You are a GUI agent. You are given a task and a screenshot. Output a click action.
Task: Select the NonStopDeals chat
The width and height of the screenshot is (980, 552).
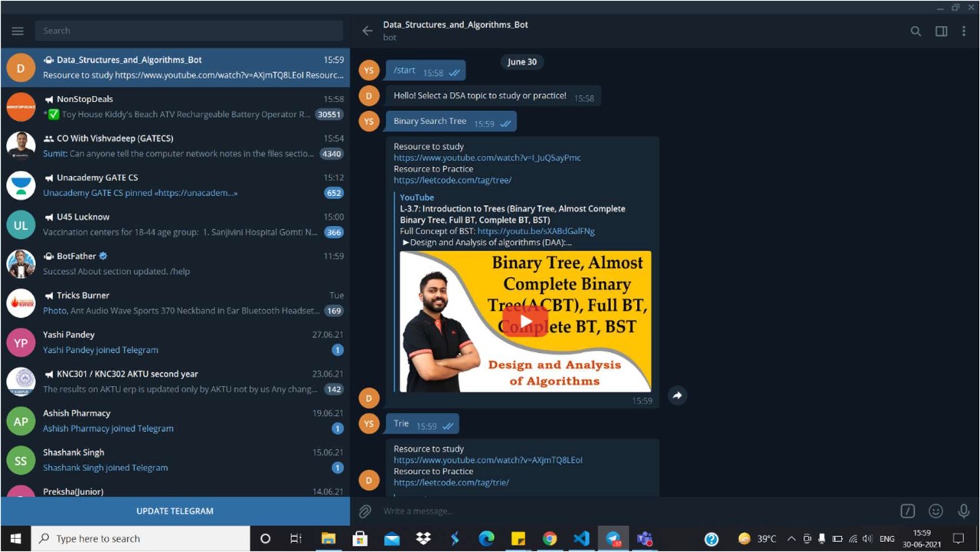(175, 106)
